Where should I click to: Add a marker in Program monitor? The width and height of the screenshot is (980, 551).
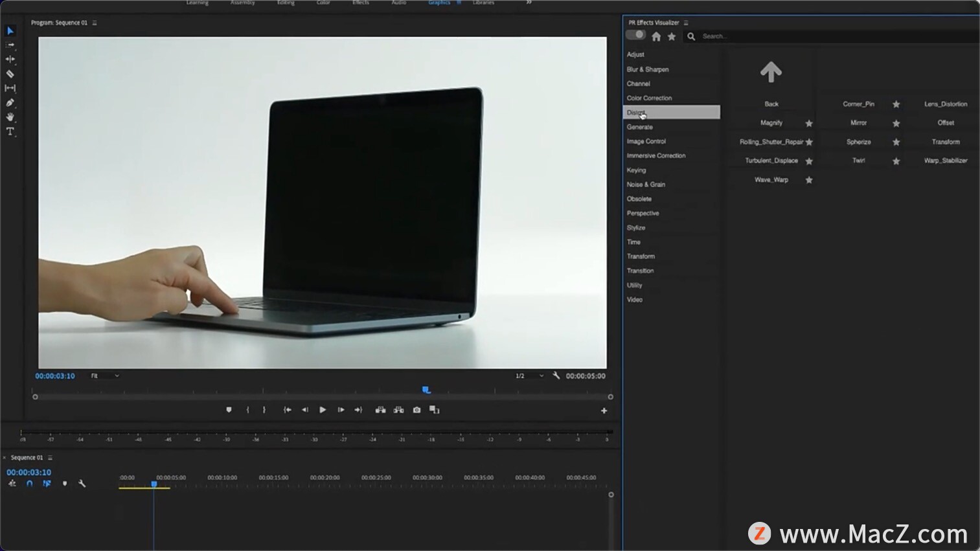click(229, 410)
